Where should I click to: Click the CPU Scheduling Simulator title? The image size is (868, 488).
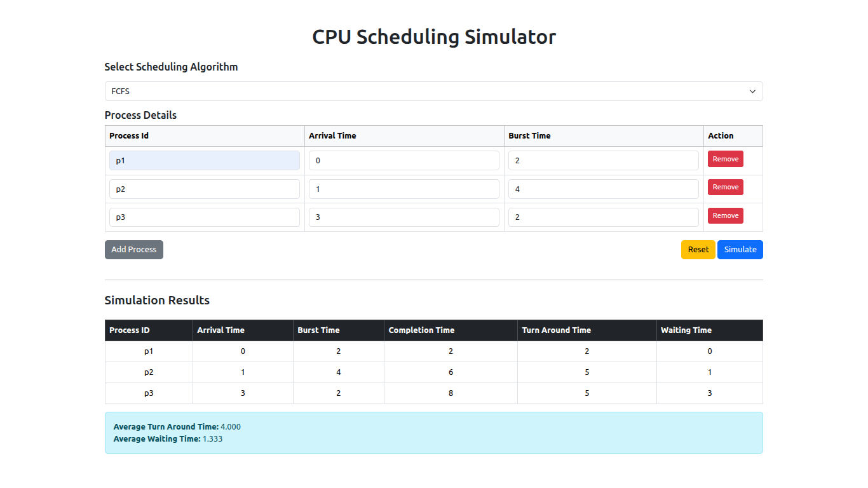434,37
